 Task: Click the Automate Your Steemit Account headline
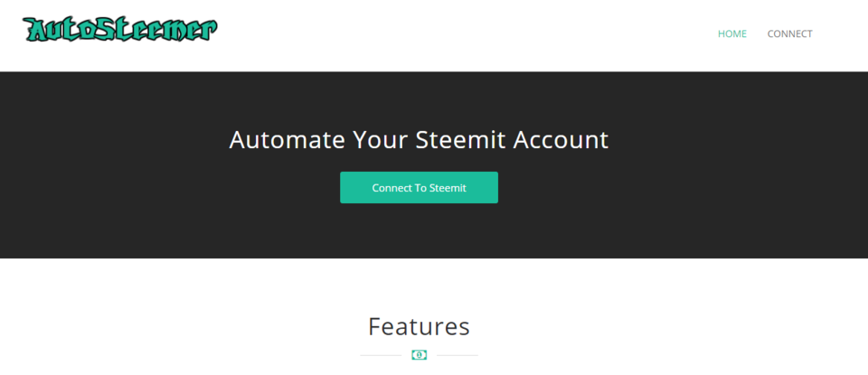pyautogui.click(x=419, y=140)
